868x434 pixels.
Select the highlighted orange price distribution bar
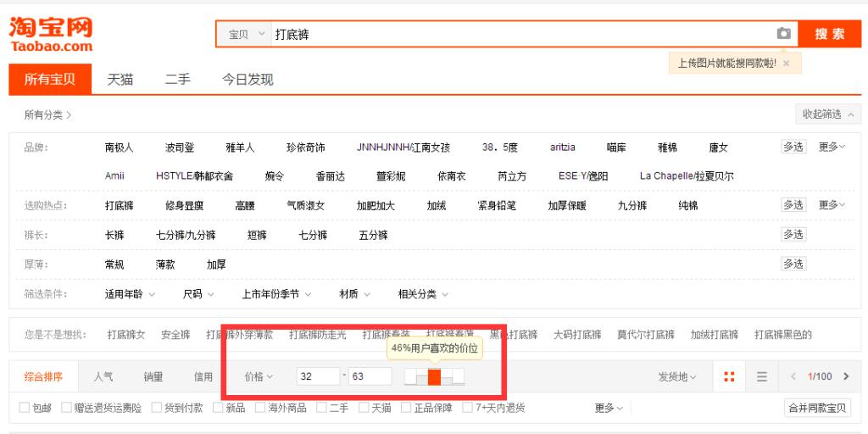pos(435,377)
